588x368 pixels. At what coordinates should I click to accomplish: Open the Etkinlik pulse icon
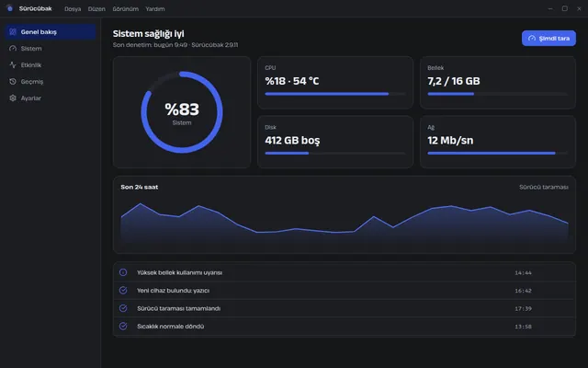tap(13, 65)
